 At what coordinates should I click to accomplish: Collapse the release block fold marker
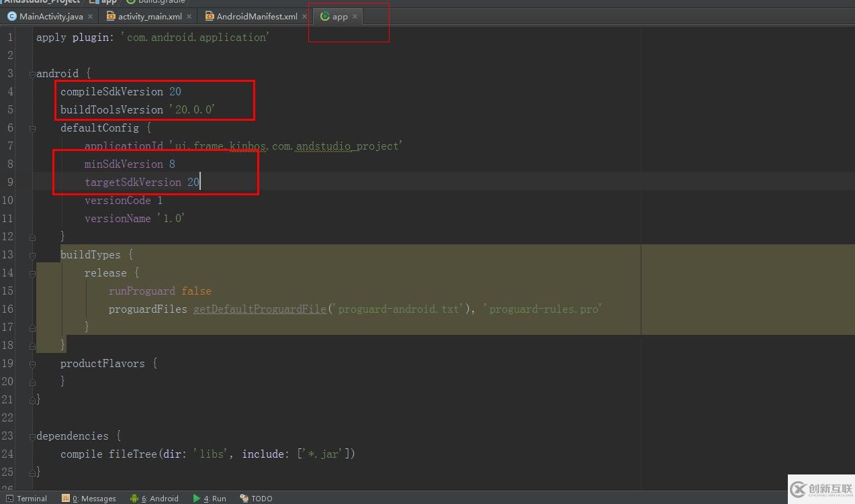(x=32, y=273)
